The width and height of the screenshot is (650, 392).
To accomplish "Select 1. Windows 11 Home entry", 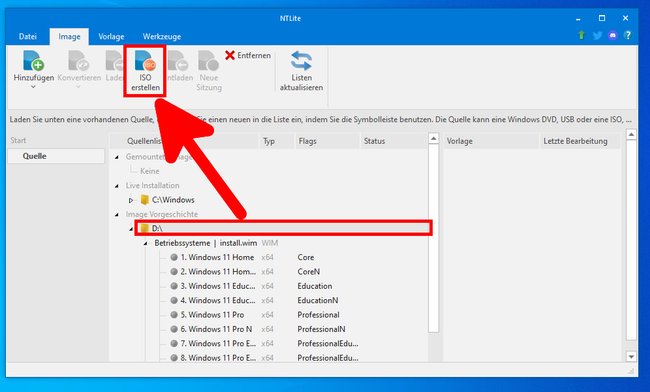I will tap(217, 257).
